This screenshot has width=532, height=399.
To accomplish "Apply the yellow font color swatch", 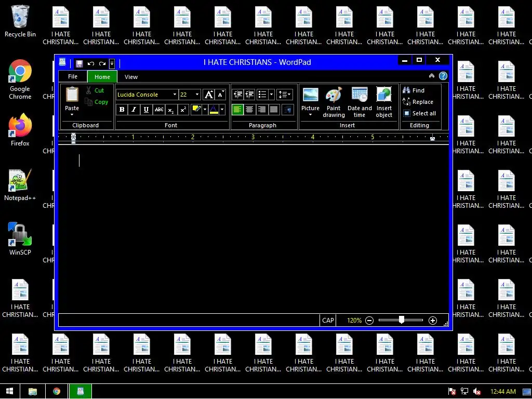I will tap(214, 110).
